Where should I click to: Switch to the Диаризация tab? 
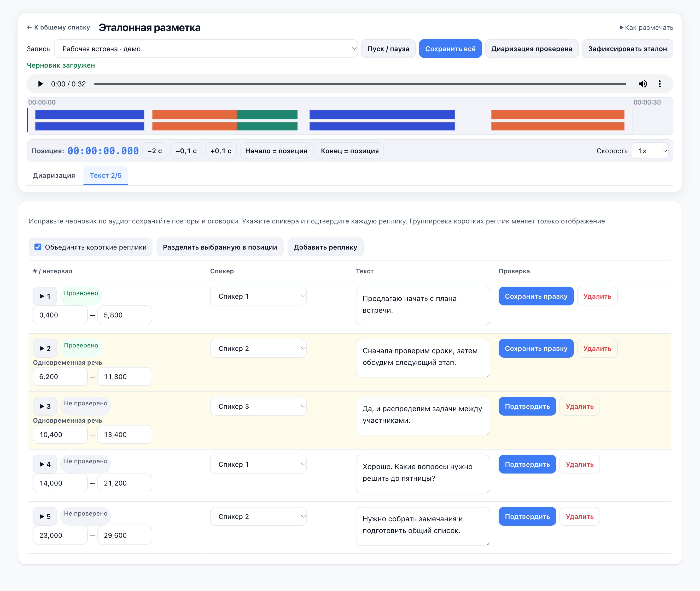[x=54, y=176]
